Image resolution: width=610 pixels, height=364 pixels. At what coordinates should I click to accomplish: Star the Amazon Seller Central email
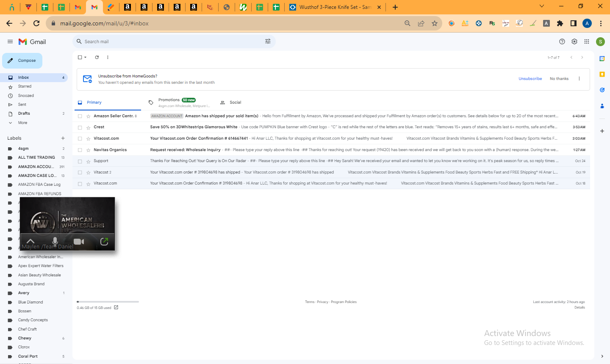point(88,116)
